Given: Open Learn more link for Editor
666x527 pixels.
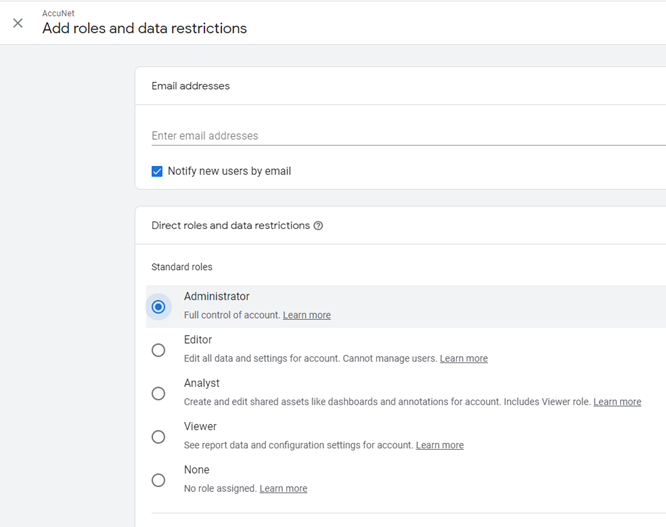Looking at the screenshot, I should [464, 358].
